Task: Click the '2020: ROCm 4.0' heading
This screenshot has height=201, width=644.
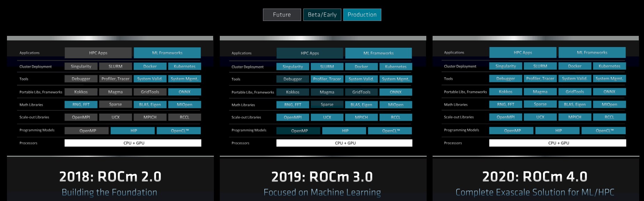Action: (535, 177)
